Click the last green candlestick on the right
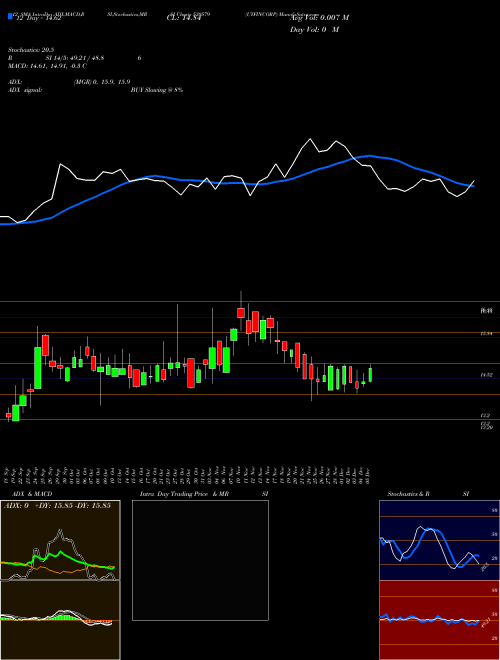500x660 pixels. pyautogui.click(x=370, y=375)
